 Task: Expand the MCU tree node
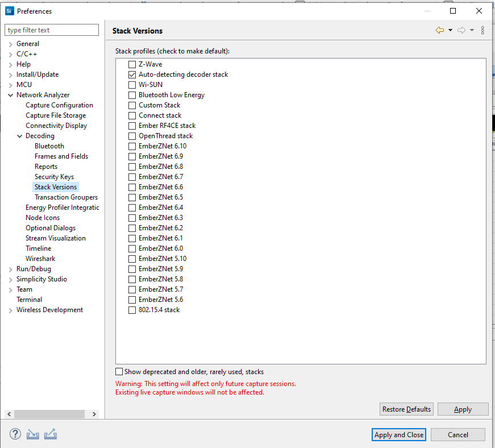tap(10, 85)
